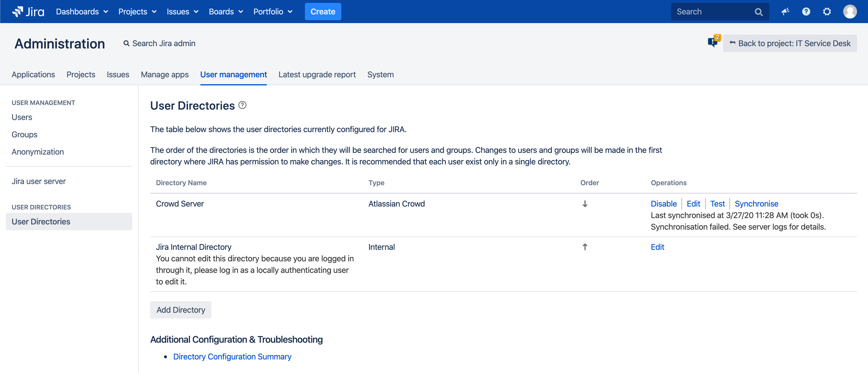Open Groups in the sidebar
868x373 pixels.
(x=24, y=134)
